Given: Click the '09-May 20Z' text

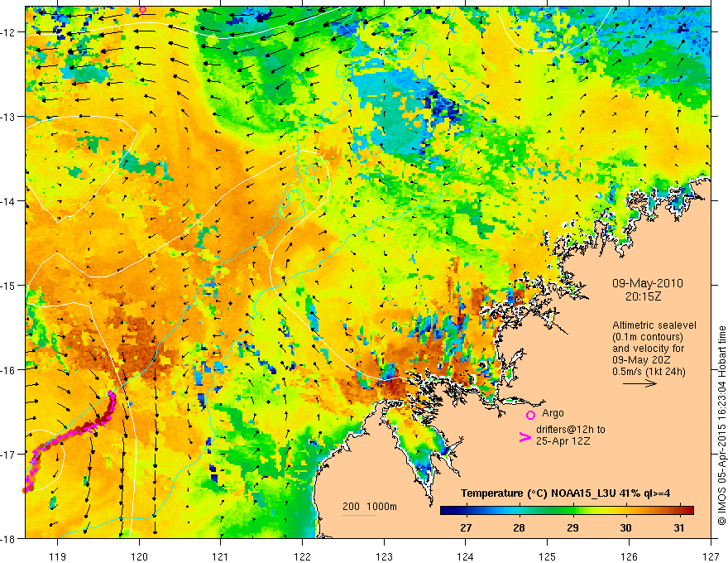Looking at the screenshot, I should pyautogui.click(x=641, y=360).
